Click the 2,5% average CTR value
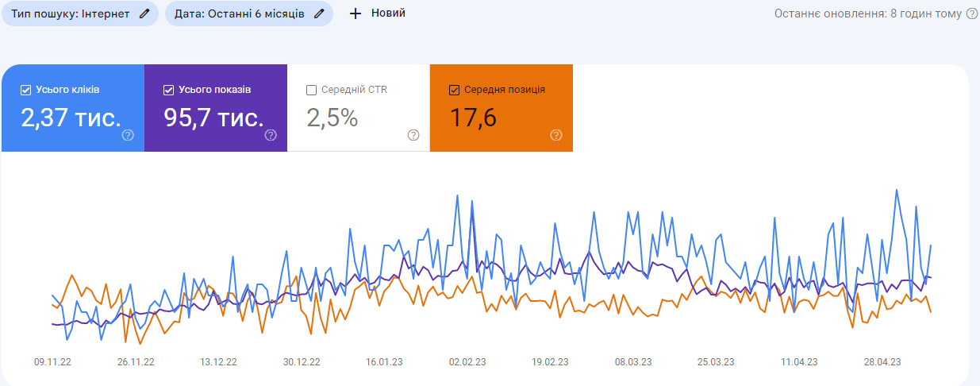This screenshot has height=386, width=980. [x=332, y=118]
